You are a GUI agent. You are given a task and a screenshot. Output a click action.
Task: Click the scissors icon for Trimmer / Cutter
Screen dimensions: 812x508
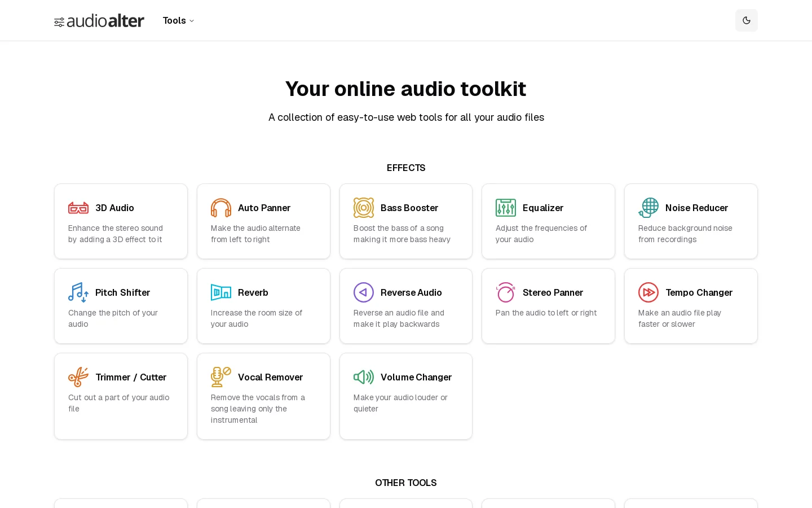(78, 377)
